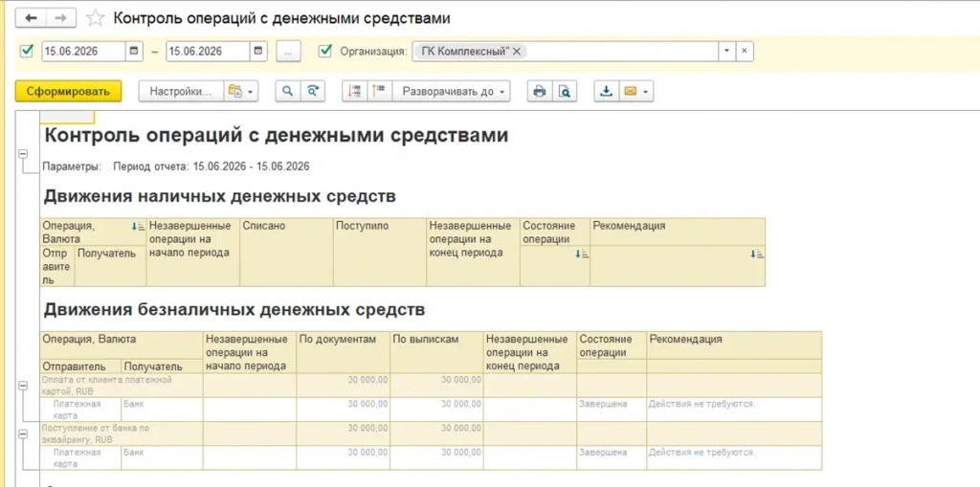Collapse all groups icon in toolbar
This screenshot has width=980, height=487.
tap(355, 91)
